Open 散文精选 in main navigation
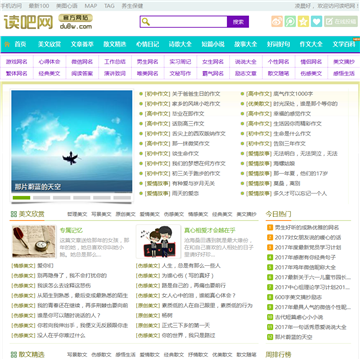The width and height of the screenshot is (360, 360). [x=115, y=44]
